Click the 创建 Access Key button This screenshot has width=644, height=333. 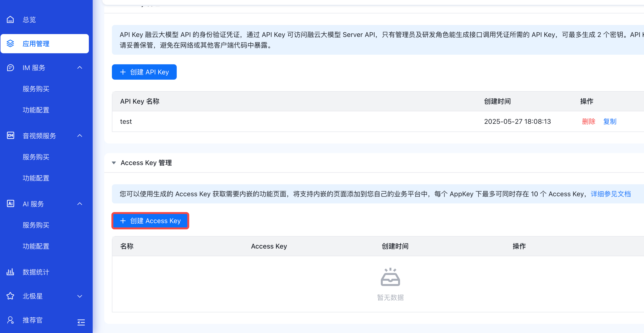click(x=150, y=220)
